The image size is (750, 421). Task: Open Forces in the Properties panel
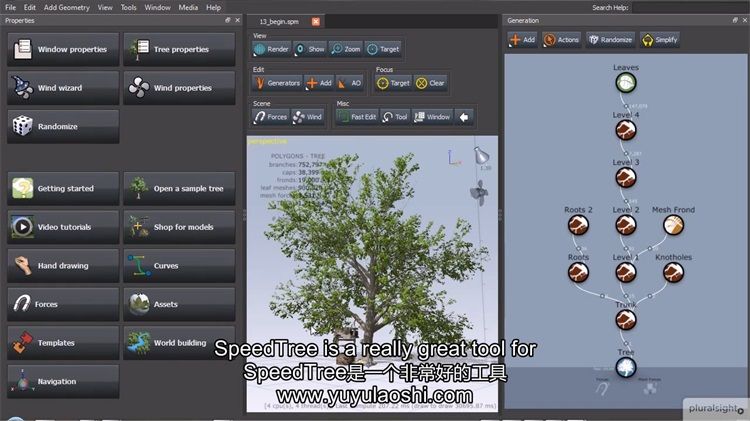[x=63, y=304]
